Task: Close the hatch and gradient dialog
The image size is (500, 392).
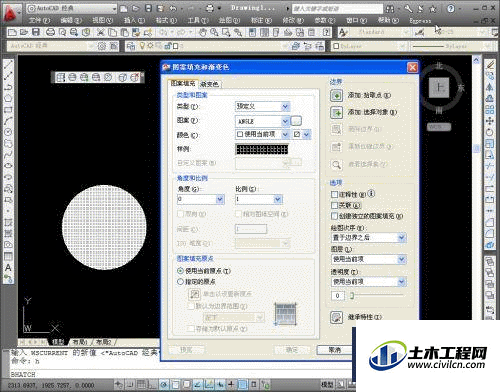Action: [x=413, y=67]
